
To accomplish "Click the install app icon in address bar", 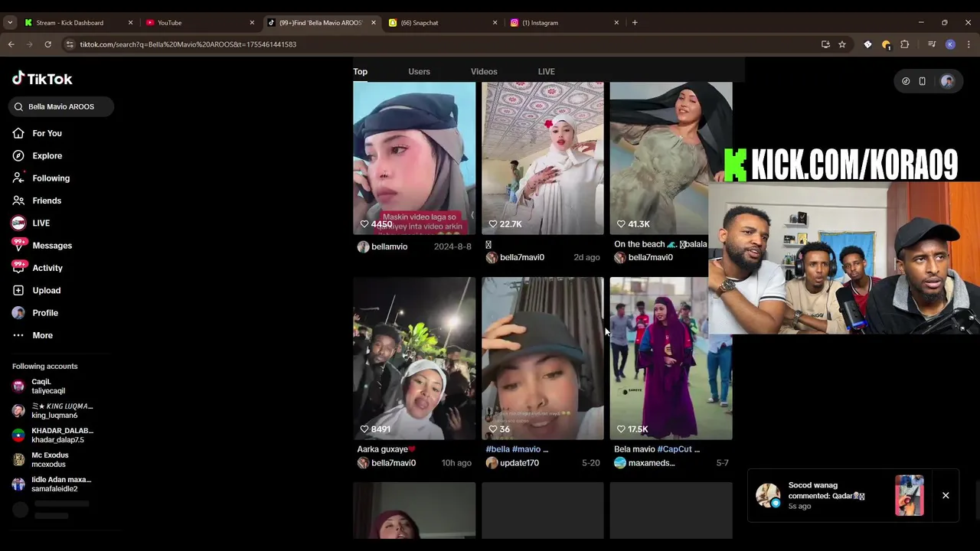I will click(x=825, y=44).
